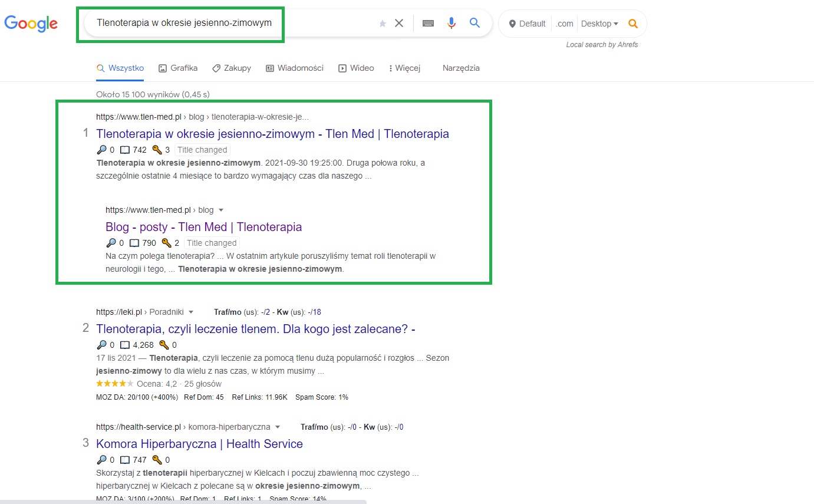Viewport: 814px width, 504px height.
Task: Open 'Tlenoterapia w okresie jesienno-zimowym - Tlen Med' result
Action: (x=272, y=134)
